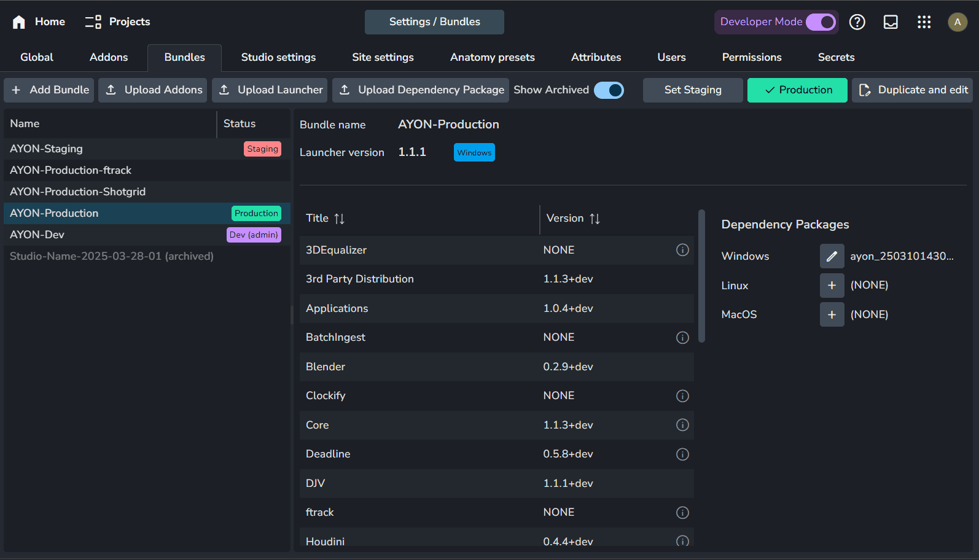
Task: Click the Blender addon row
Action: pyautogui.click(x=496, y=367)
